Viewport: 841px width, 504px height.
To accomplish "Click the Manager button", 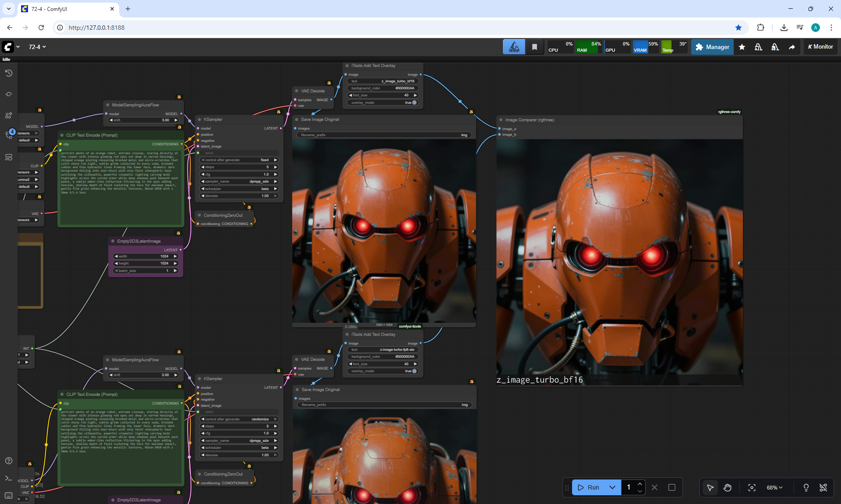I will point(712,47).
